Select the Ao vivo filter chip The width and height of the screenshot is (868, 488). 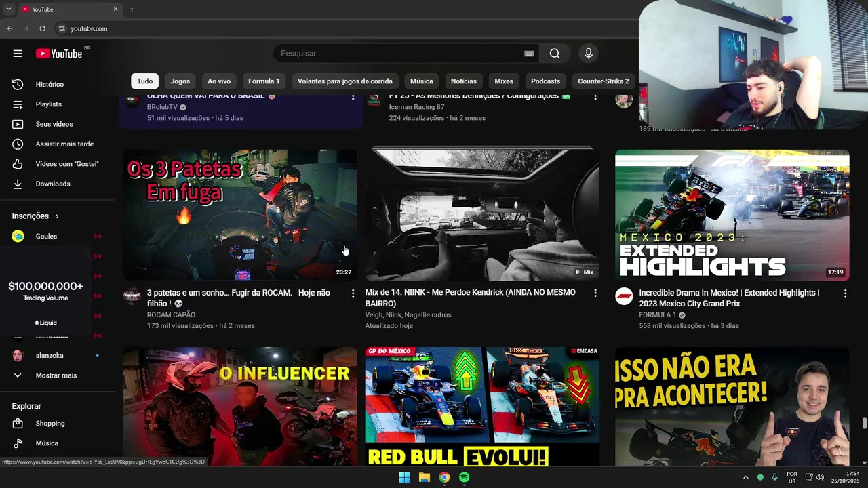pyautogui.click(x=219, y=81)
